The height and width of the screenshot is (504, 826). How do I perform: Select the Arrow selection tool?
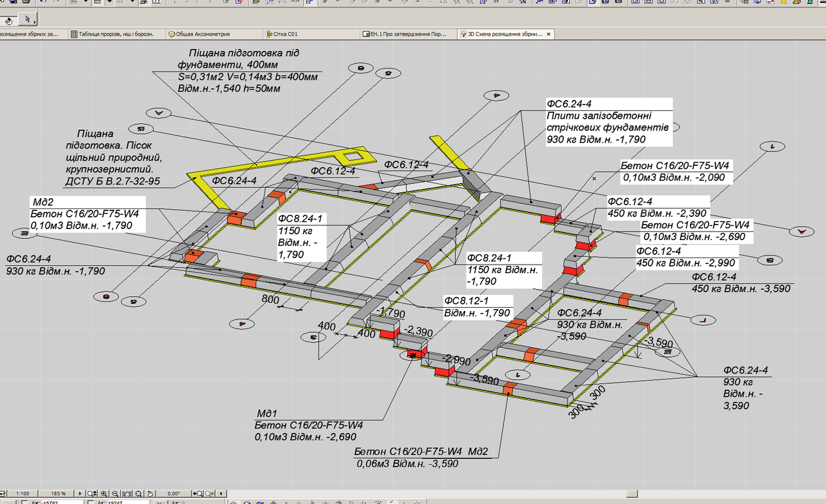tap(28, 19)
